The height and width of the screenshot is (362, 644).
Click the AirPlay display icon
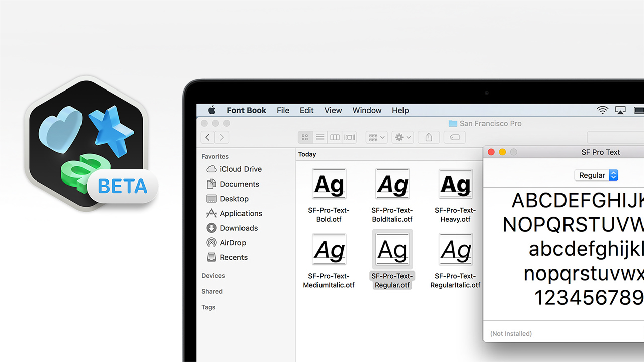pos(620,110)
